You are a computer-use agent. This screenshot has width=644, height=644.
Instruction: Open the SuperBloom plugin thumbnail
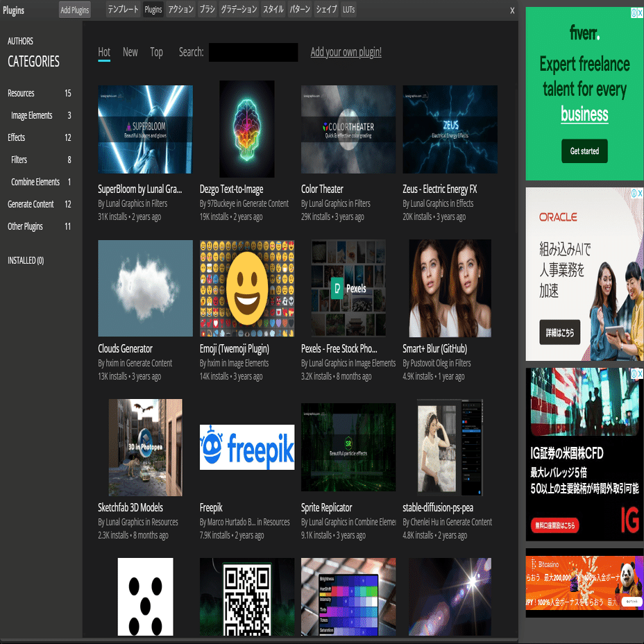tap(146, 129)
